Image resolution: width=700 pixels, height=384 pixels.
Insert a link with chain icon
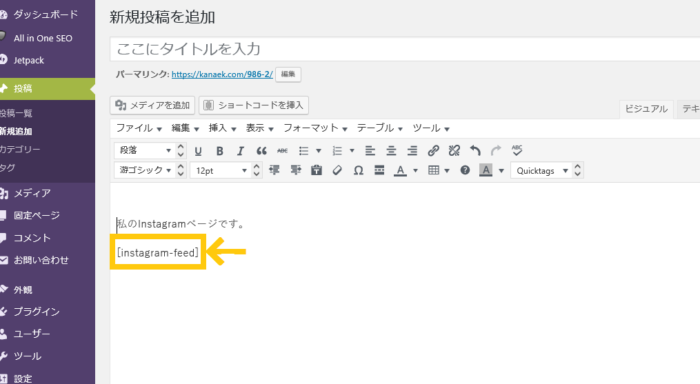pos(433,150)
